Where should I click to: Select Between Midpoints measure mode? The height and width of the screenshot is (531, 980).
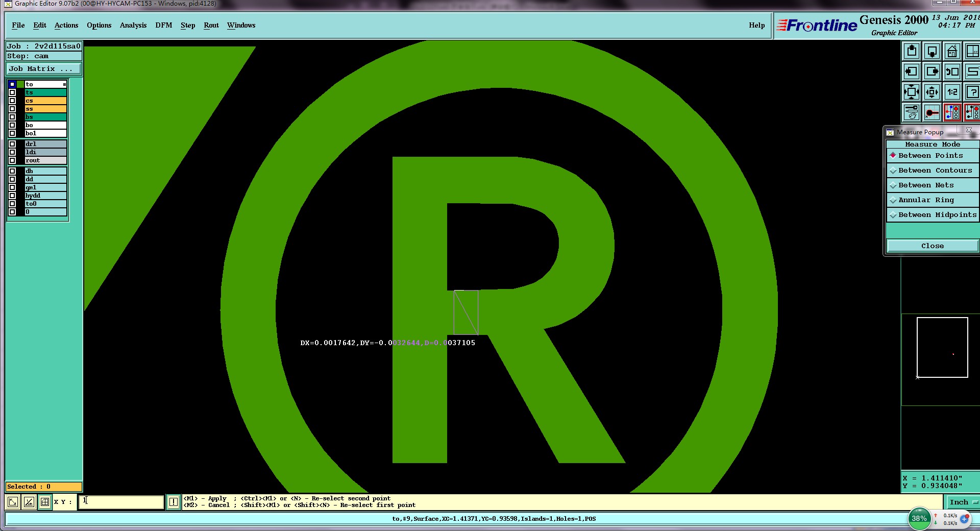[933, 215]
